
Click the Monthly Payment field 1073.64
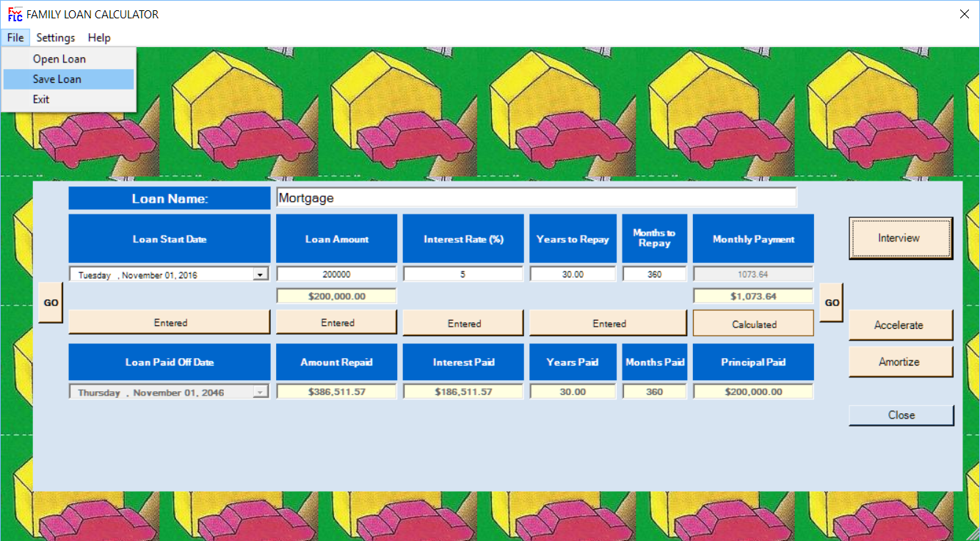click(x=753, y=274)
